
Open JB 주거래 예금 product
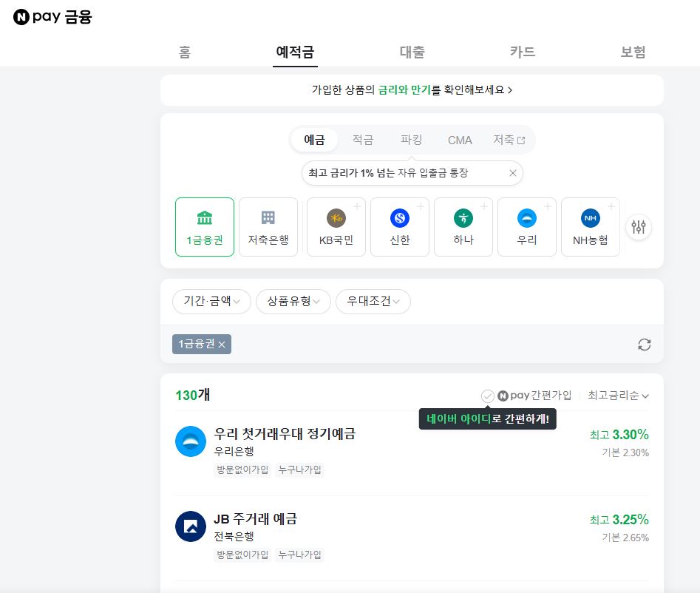click(x=255, y=519)
